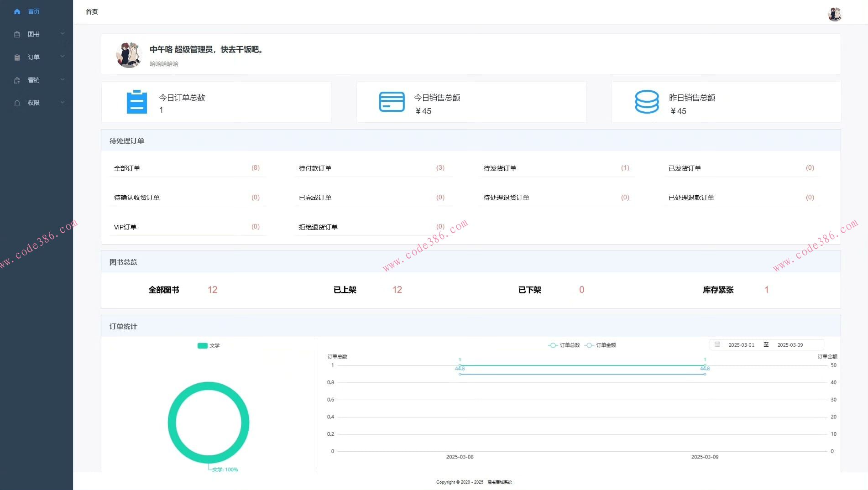Toggle the 文学 pie chart legend

[208, 345]
